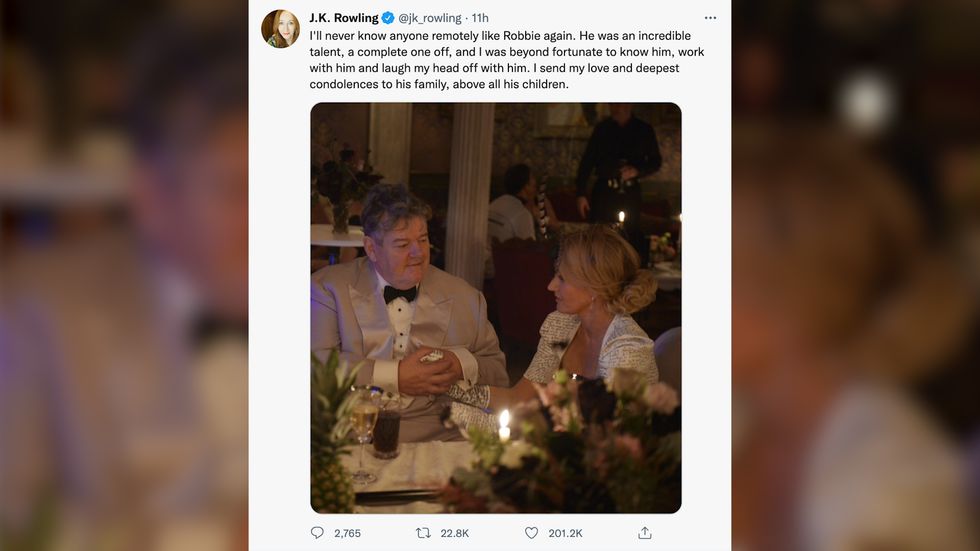Open the J.K. Rowling profile avatar
Image resolution: width=980 pixels, height=551 pixels.
click(280, 29)
